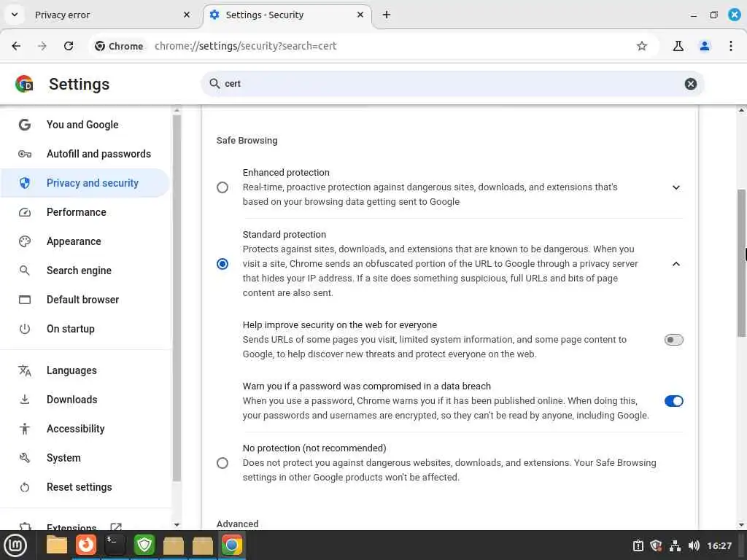Open new tab with plus button
Screen dimensions: 747x560
point(387,15)
